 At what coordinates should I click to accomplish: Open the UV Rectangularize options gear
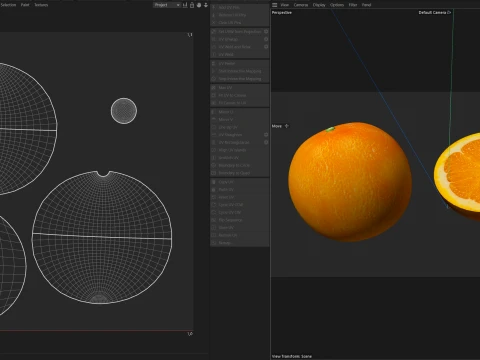pos(266,142)
